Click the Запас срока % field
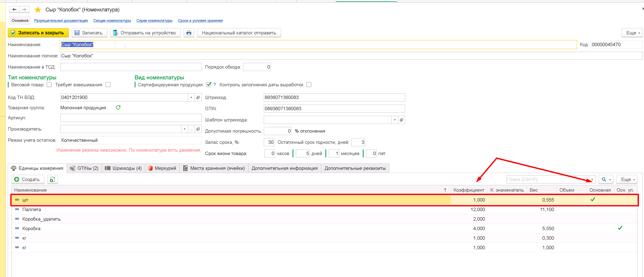The height and width of the screenshot is (277, 644). (x=269, y=142)
